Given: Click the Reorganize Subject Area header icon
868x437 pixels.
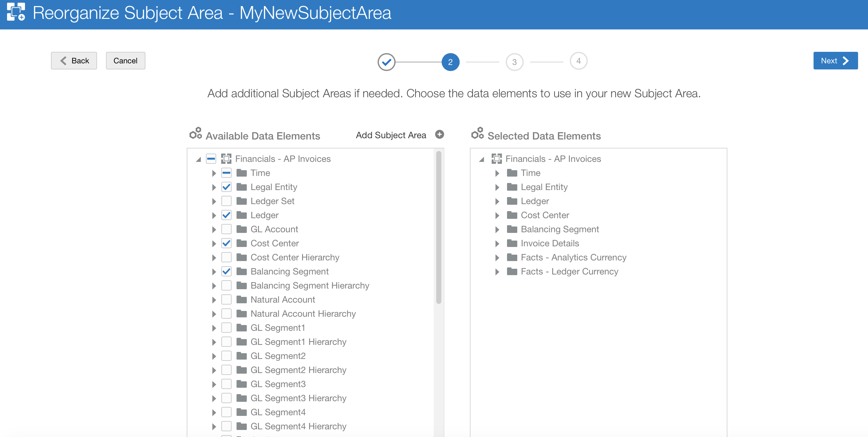Looking at the screenshot, I should point(16,12).
